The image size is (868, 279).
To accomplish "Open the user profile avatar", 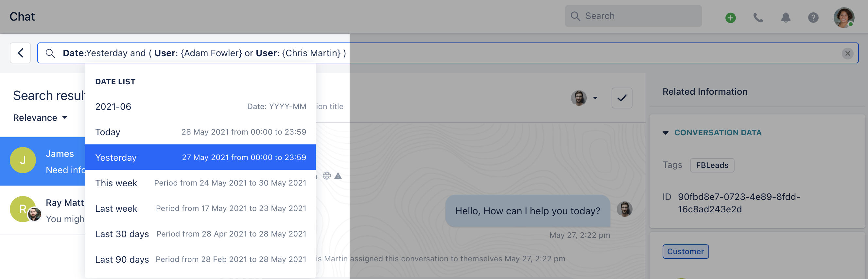I will pyautogui.click(x=843, y=18).
